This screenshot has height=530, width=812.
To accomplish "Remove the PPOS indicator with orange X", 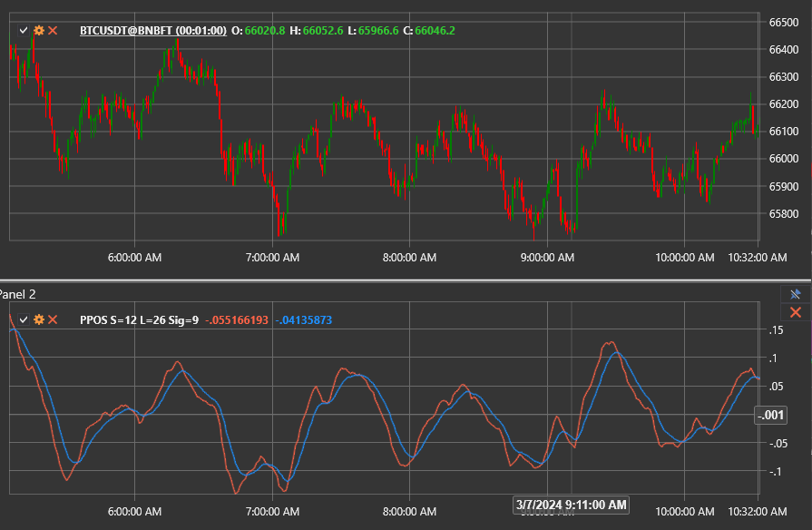I will pyautogui.click(x=53, y=319).
